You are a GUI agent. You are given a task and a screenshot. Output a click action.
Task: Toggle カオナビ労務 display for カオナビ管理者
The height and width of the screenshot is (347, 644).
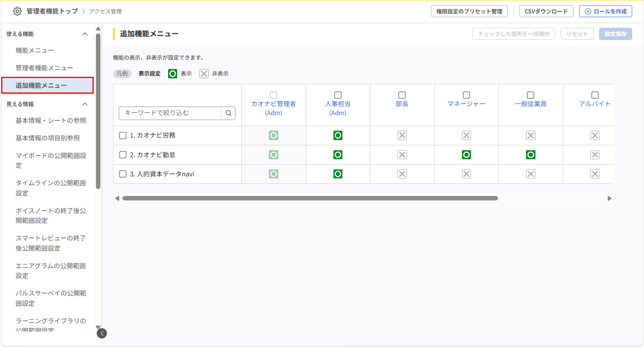(274, 136)
